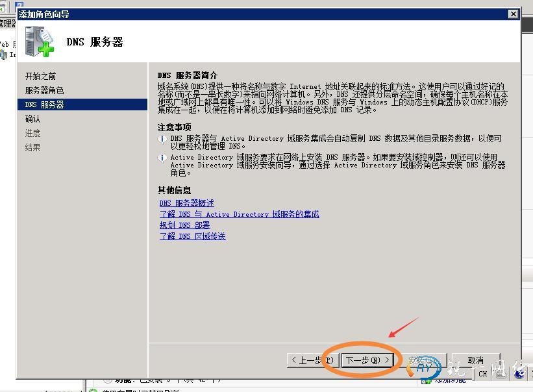533x392 pixels.
Task: Close the 添加角色向导 dialog window
Action: (x=513, y=14)
